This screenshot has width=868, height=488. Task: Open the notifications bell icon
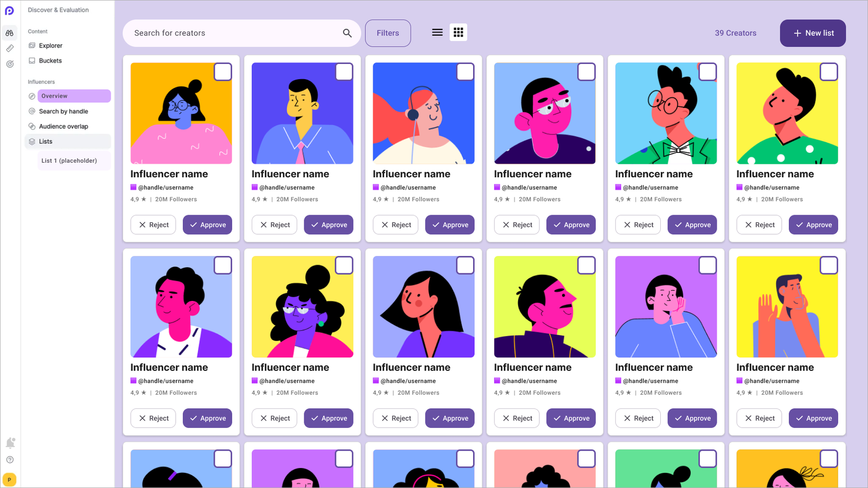click(x=10, y=443)
